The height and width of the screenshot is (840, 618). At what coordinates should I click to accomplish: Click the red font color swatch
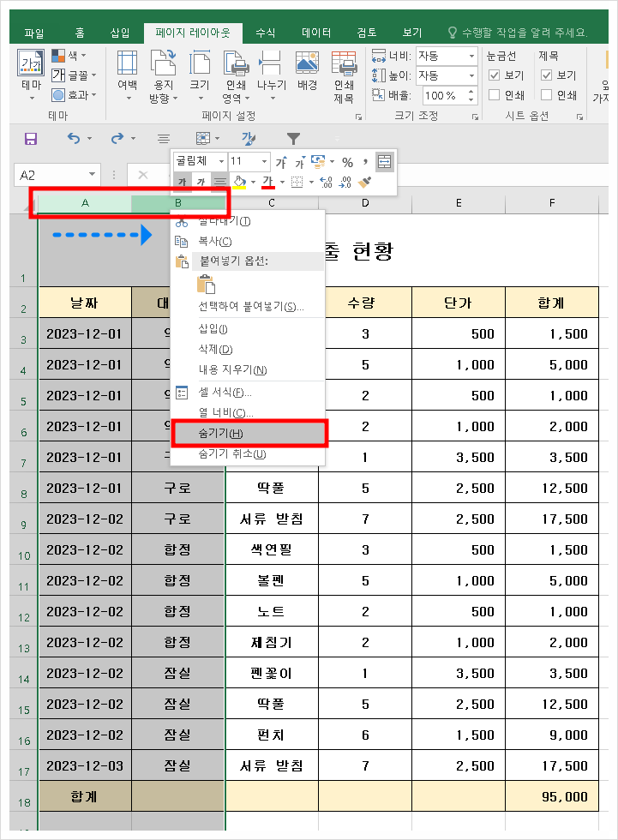click(x=268, y=183)
